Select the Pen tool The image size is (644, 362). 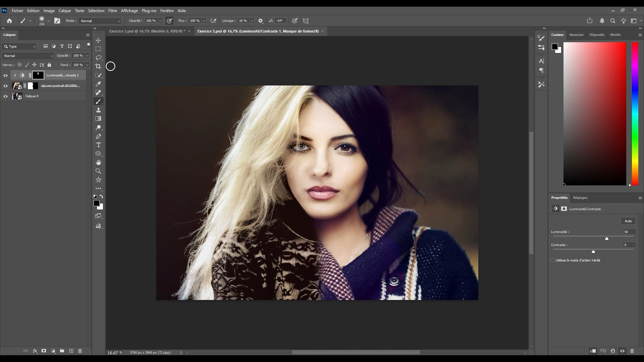tap(98, 136)
